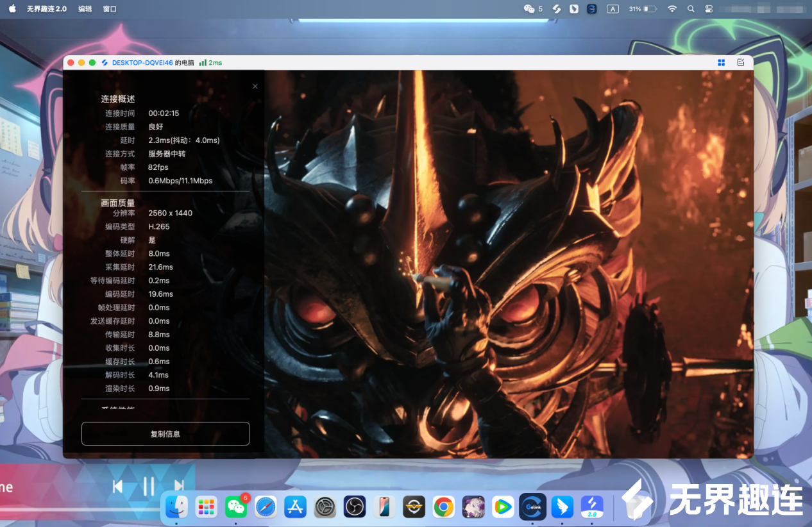Open the anime character game Dock icon
Viewport: 812px width, 527px height.
tap(473, 507)
